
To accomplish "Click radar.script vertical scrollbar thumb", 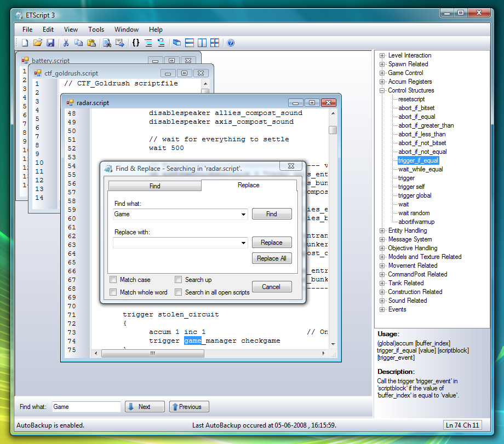I will point(333,130).
